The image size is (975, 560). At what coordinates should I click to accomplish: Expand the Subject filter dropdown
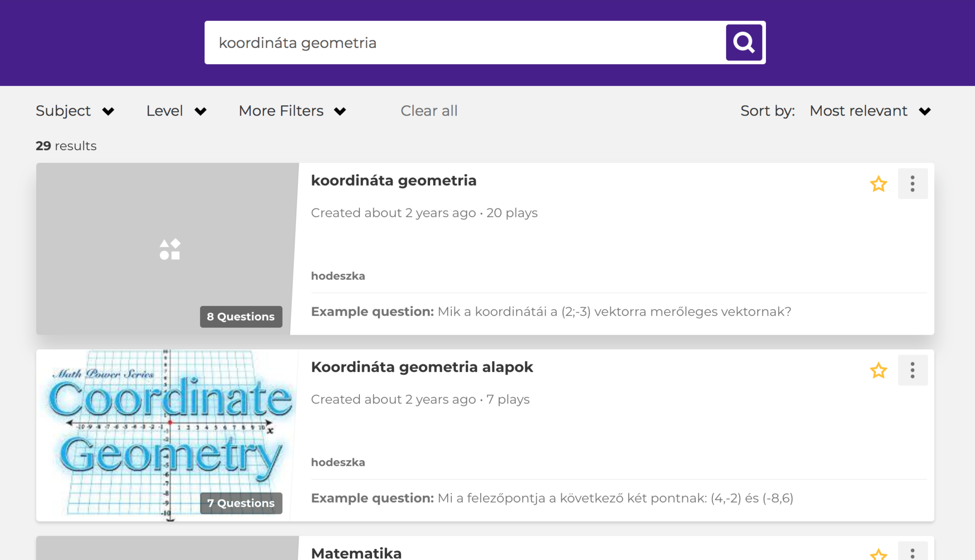(75, 111)
